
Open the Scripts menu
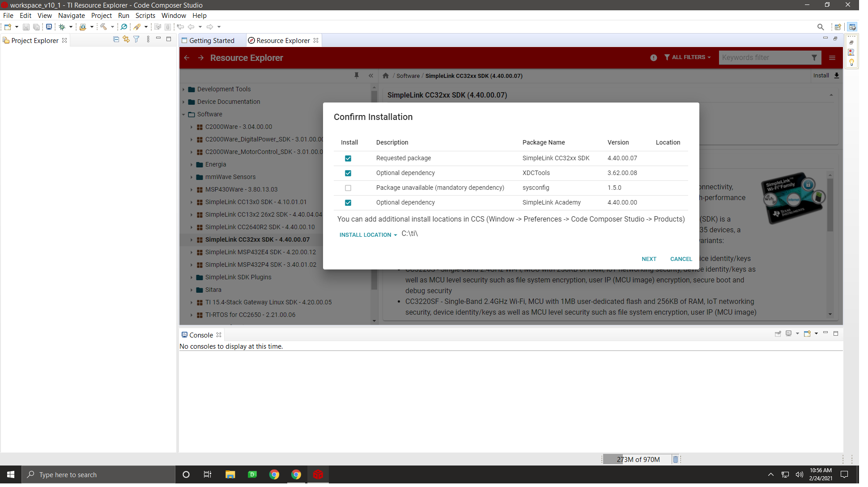(145, 15)
